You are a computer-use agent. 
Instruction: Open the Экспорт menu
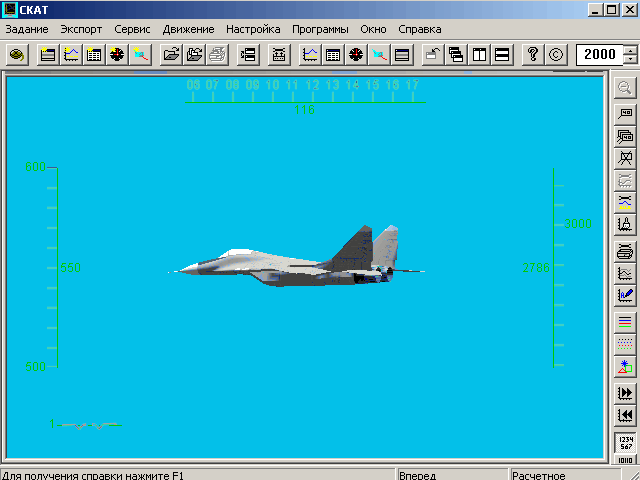point(81,29)
